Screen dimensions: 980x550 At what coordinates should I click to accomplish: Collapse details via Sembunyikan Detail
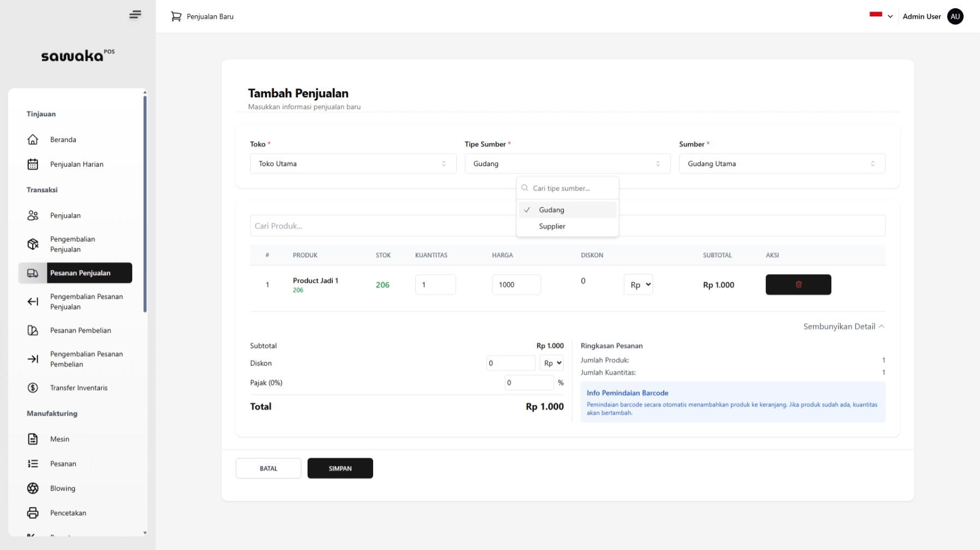843,327
